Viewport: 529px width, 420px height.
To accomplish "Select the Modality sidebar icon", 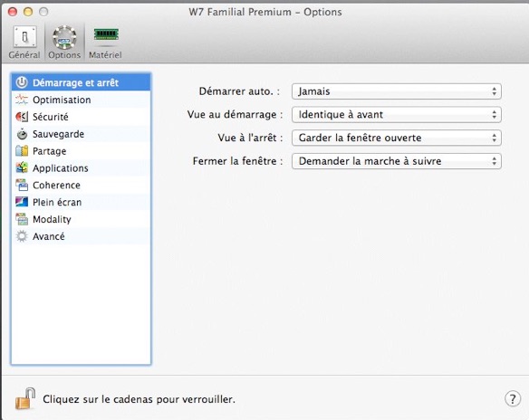I will pyautogui.click(x=22, y=219).
